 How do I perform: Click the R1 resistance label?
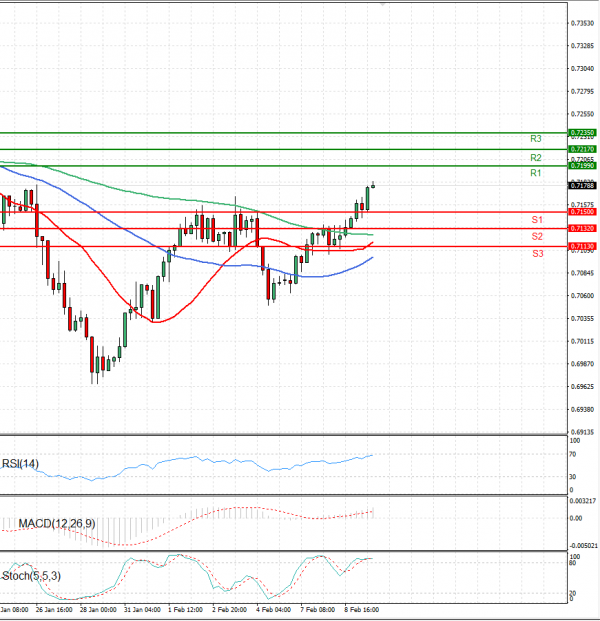tap(535, 173)
